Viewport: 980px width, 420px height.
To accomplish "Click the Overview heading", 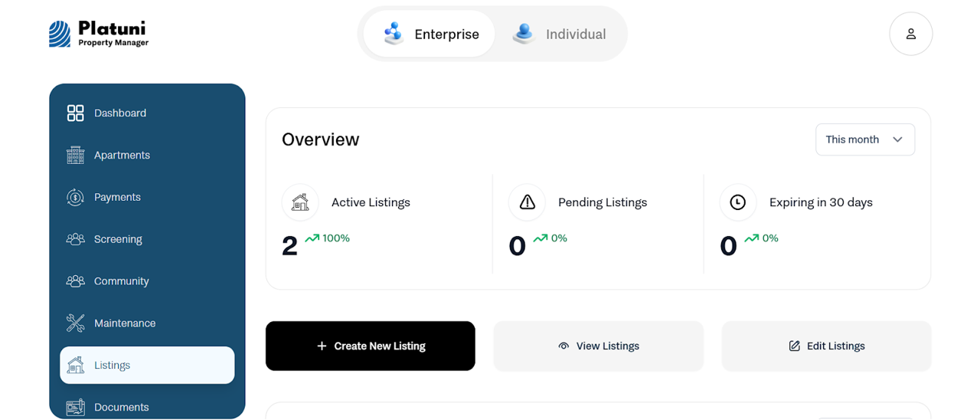I will (320, 139).
